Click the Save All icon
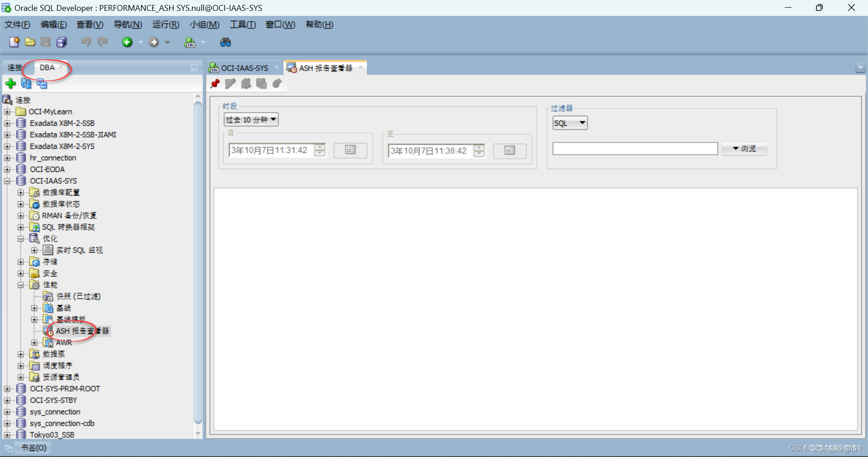Viewport: 868px width, 457px height. point(61,42)
